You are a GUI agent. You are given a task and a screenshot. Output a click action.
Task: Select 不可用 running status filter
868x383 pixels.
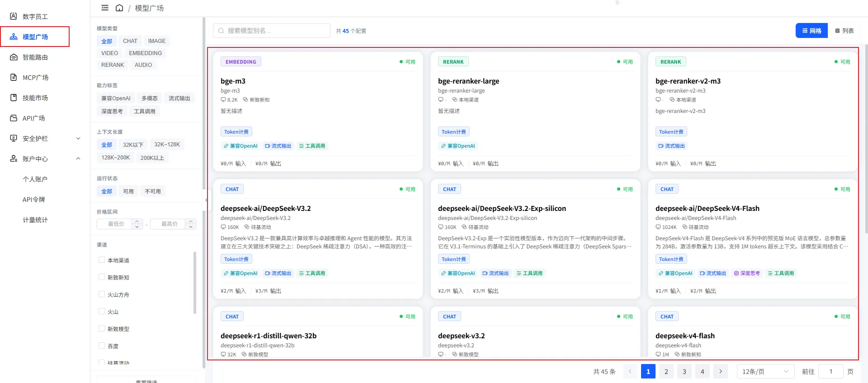(x=153, y=191)
